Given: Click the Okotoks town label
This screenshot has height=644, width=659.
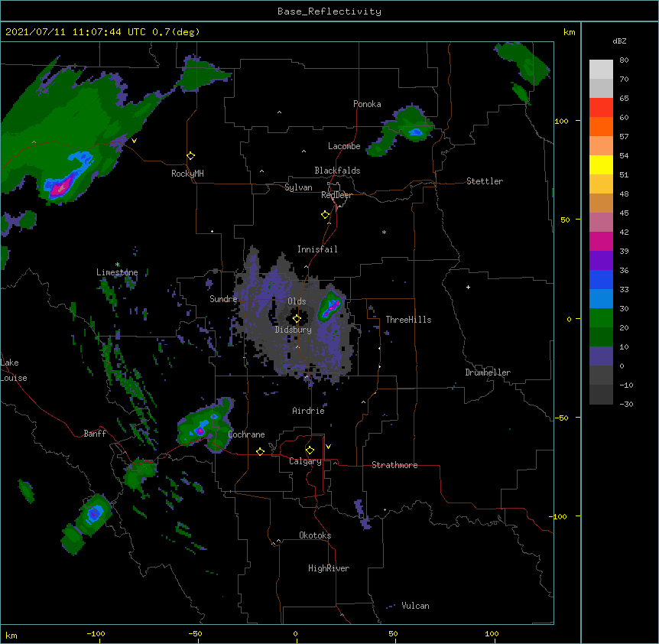Looking at the screenshot, I should coord(315,535).
